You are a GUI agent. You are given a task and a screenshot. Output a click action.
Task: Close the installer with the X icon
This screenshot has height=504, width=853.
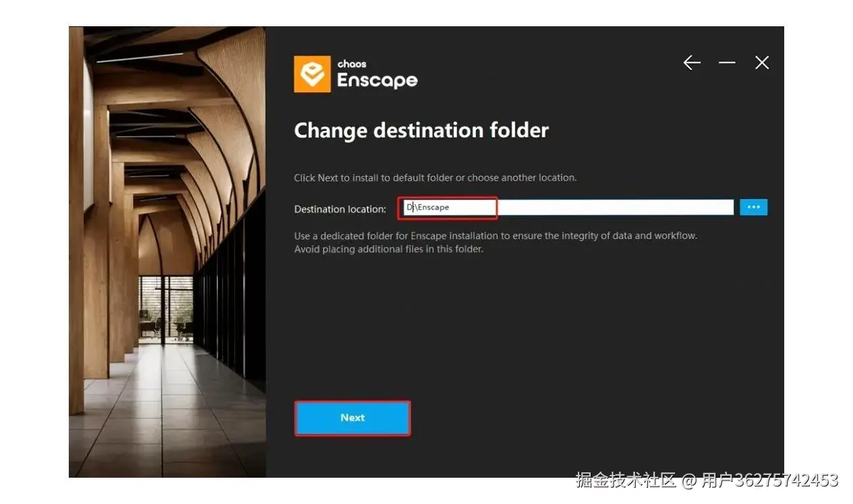[x=762, y=63]
